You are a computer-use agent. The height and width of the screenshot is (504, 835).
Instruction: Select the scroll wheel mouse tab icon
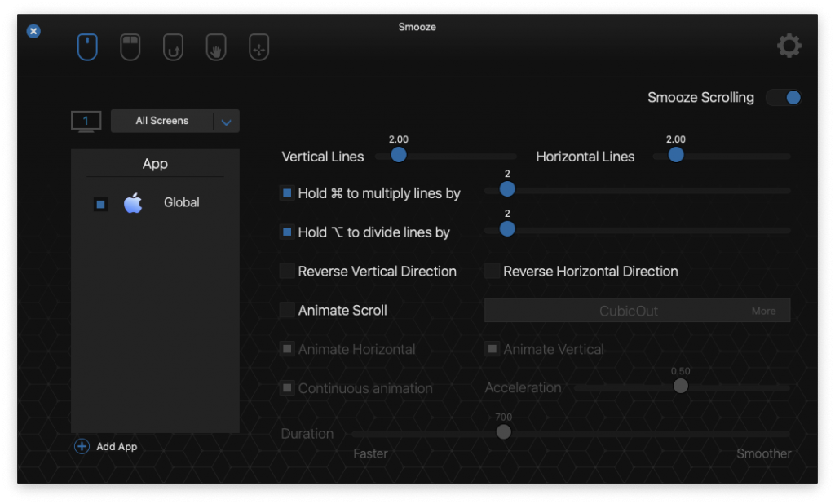(87, 46)
